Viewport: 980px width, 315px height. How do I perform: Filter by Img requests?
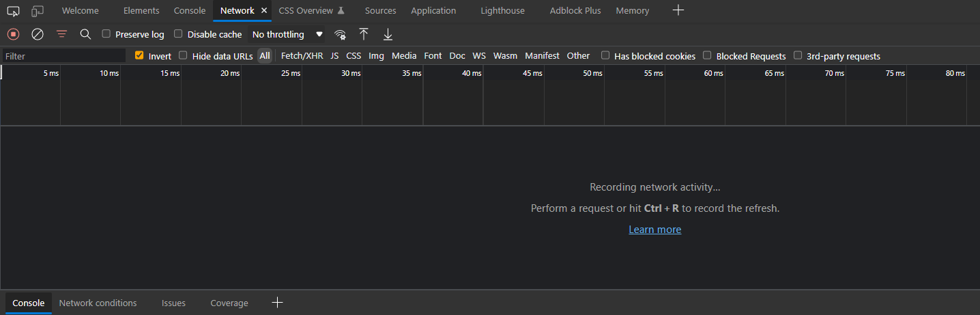[377, 56]
